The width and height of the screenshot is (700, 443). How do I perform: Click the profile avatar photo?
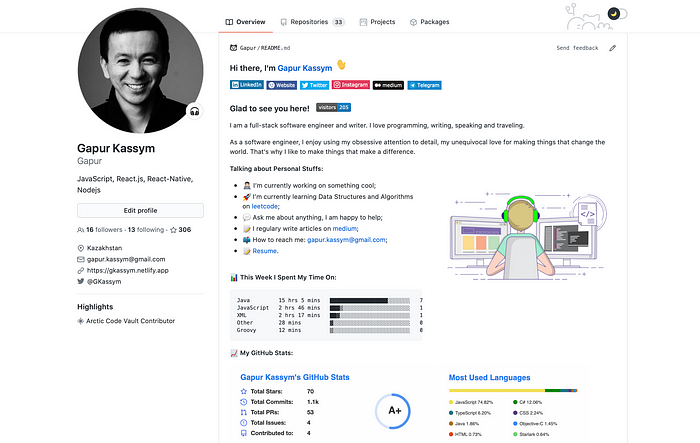[140, 71]
